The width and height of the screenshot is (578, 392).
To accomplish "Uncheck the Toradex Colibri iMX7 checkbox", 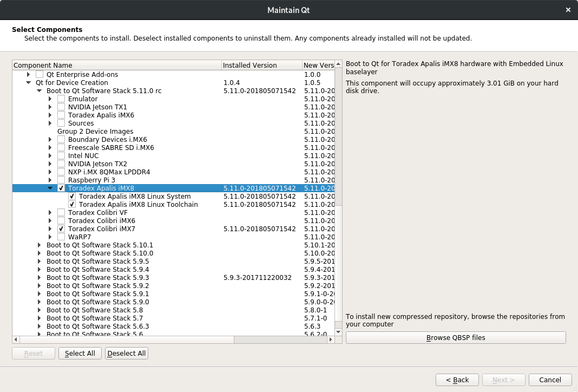I will 61,228.
